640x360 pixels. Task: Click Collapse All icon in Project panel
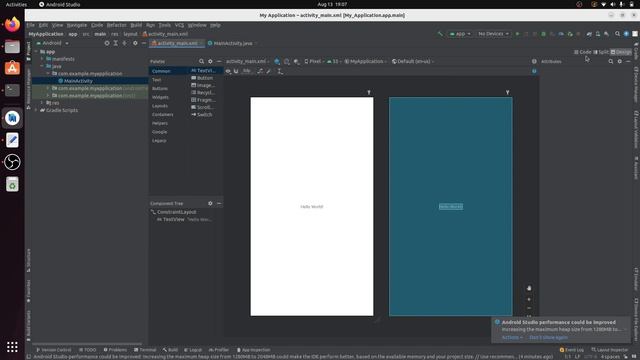coord(124,43)
